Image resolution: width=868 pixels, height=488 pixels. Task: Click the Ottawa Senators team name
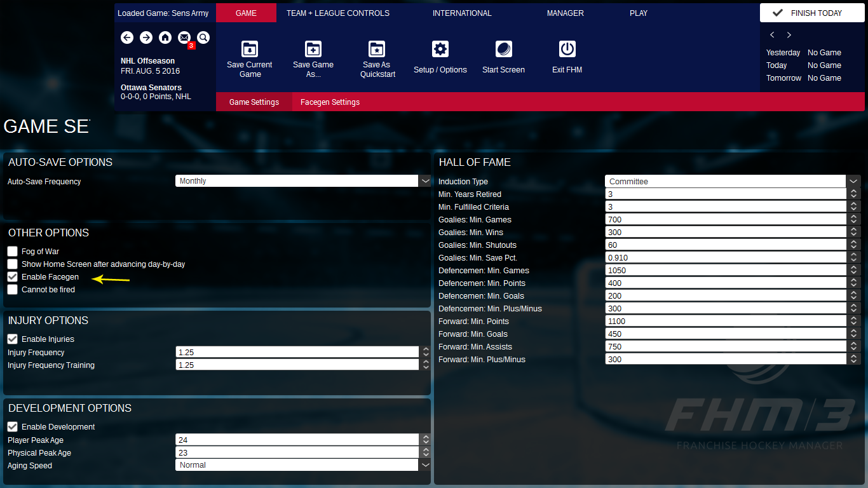pos(151,88)
